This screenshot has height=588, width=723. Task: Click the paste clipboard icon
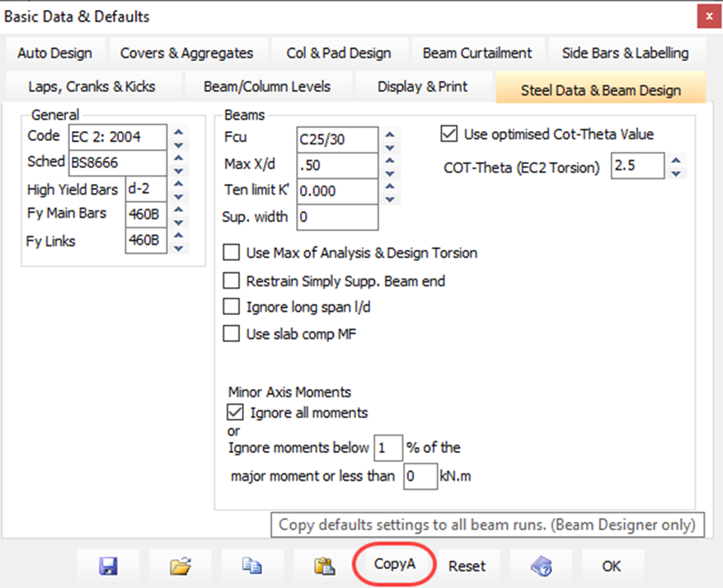pos(324,566)
